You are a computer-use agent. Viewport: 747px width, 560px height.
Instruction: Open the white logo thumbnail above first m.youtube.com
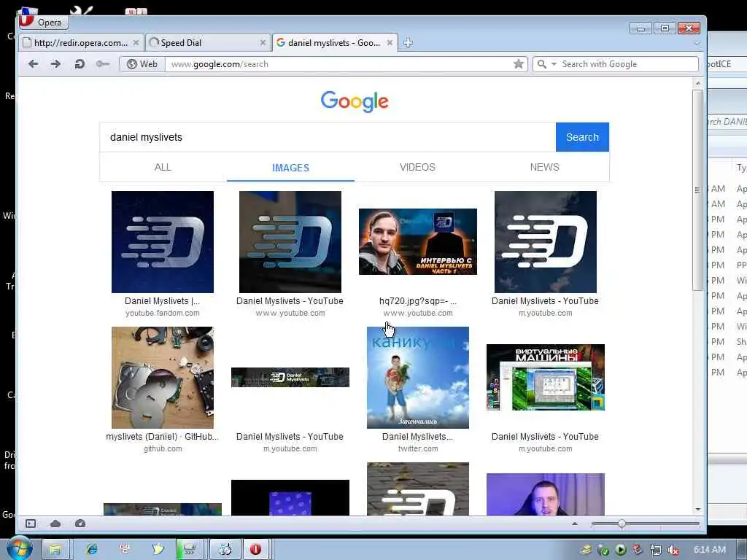click(x=546, y=242)
